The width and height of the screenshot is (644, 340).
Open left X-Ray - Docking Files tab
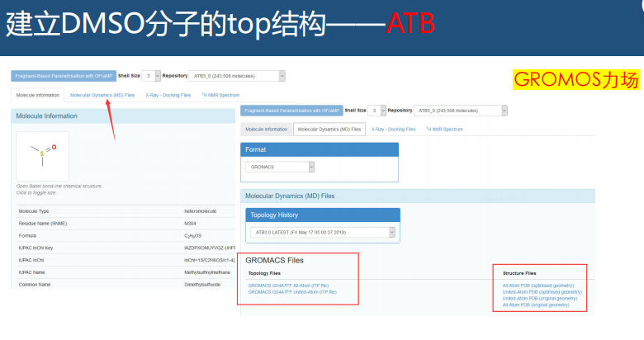[168, 95]
